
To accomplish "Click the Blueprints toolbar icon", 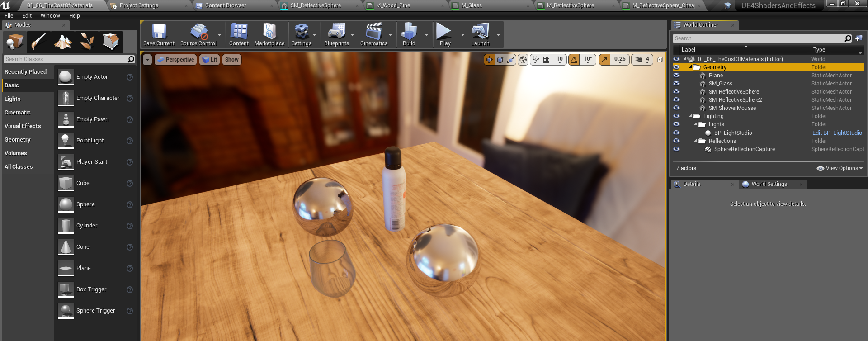I will pyautogui.click(x=336, y=35).
